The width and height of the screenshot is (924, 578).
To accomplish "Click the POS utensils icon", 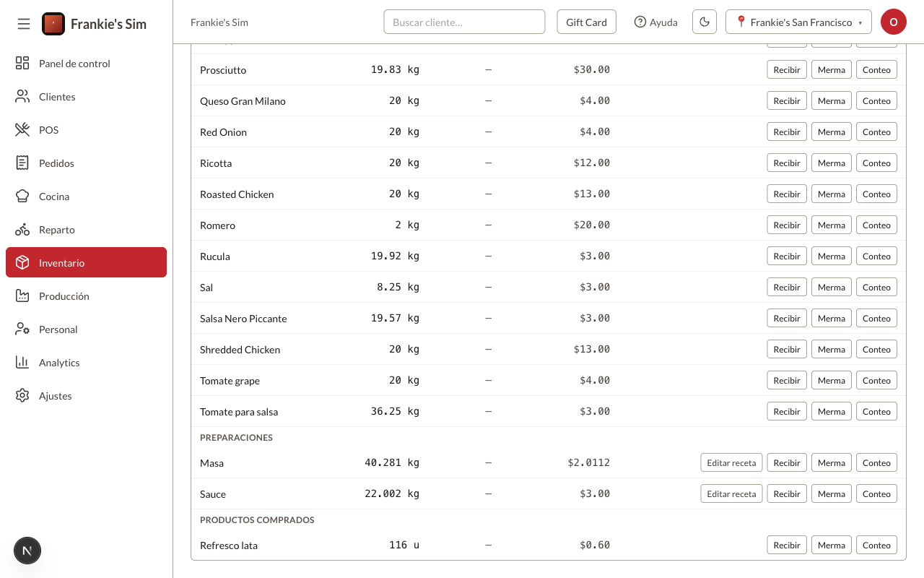I will (22, 129).
